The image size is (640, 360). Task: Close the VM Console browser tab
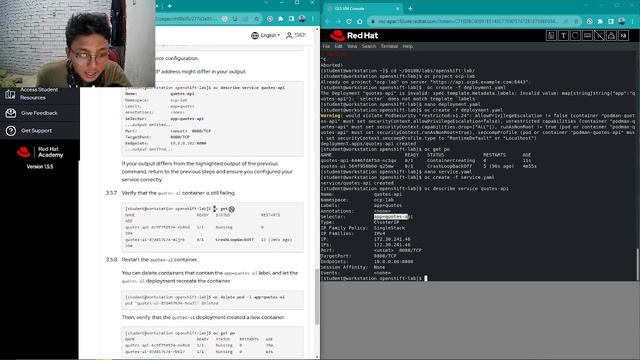[398, 8]
